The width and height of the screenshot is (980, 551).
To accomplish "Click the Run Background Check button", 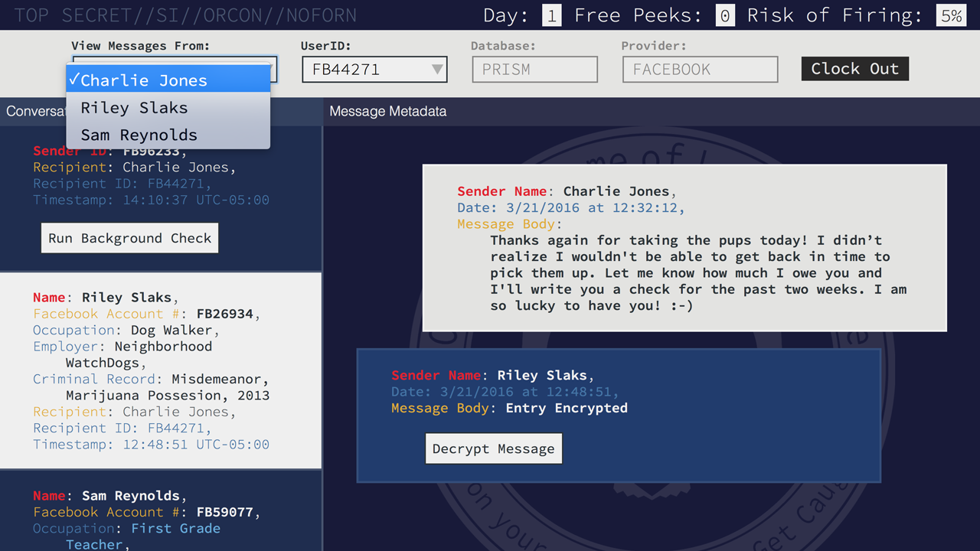I will point(129,238).
